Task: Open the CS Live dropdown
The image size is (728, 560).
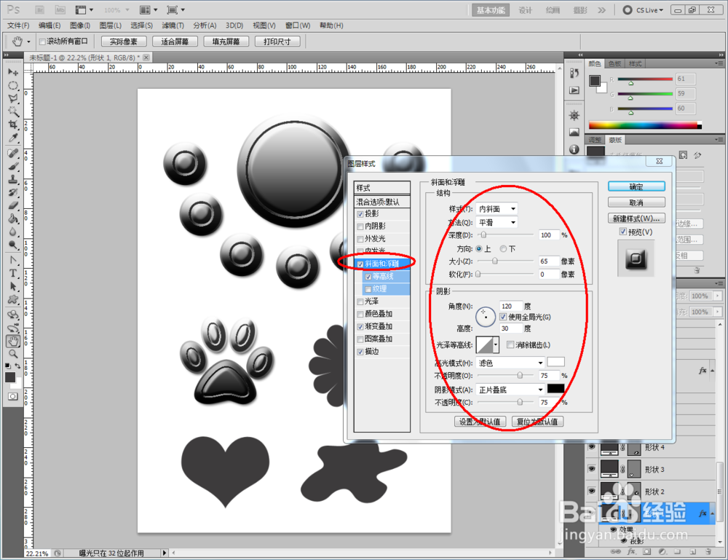Action: (x=644, y=9)
